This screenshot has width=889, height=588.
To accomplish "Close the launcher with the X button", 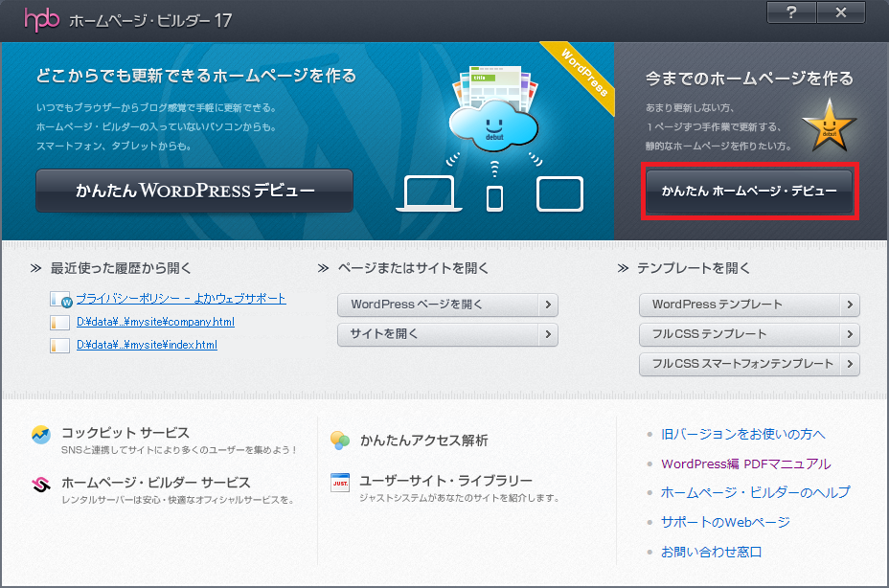I will (841, 12).
